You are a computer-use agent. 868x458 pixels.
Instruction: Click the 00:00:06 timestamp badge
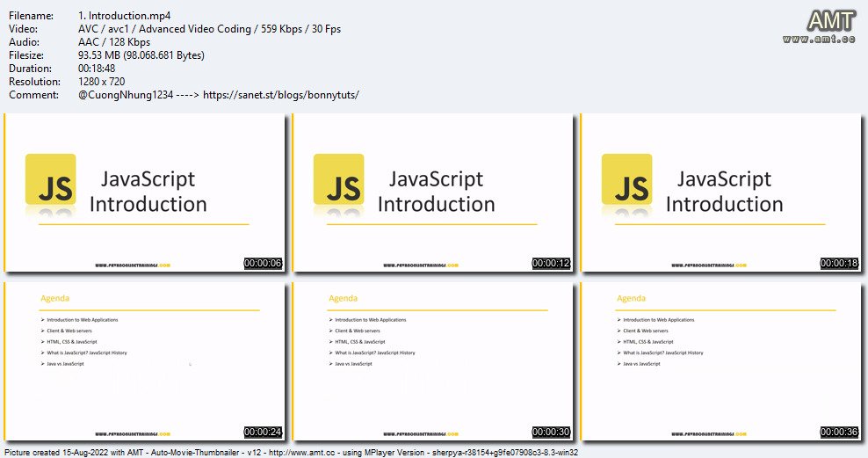coord(263,263)
